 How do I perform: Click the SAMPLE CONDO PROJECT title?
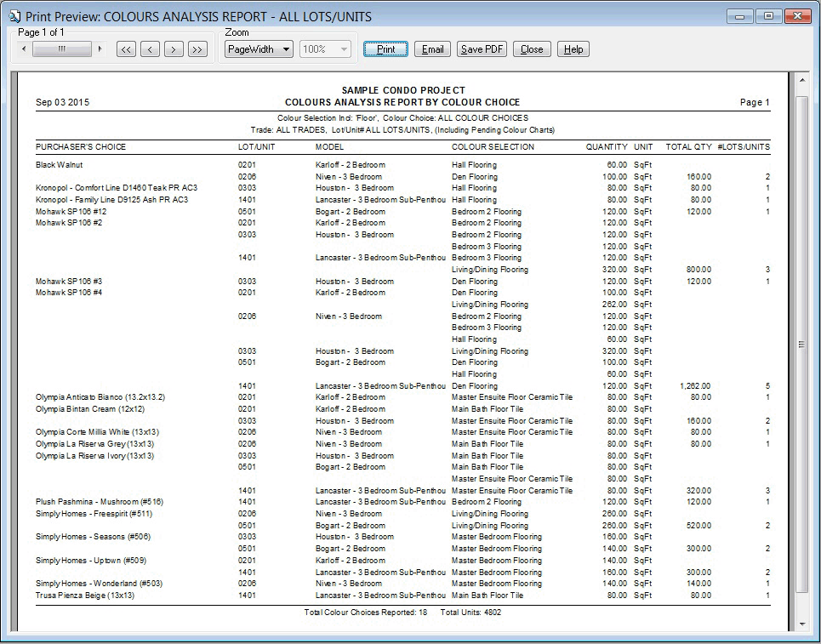(x=403, y=90)
